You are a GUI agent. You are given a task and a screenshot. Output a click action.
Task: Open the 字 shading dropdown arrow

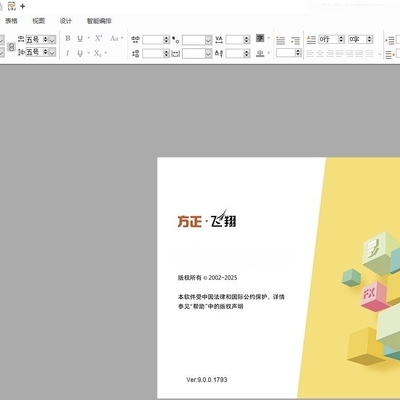pos(269,38)
